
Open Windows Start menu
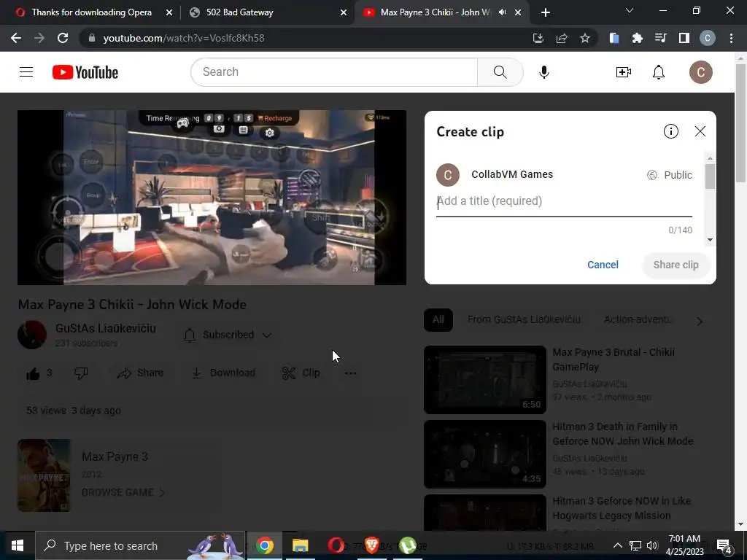(x=18, y=545)
